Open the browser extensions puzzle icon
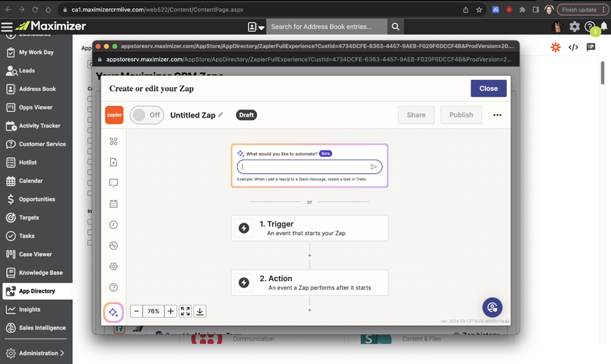This screenshot has width=611, height=364. point(523,10)
